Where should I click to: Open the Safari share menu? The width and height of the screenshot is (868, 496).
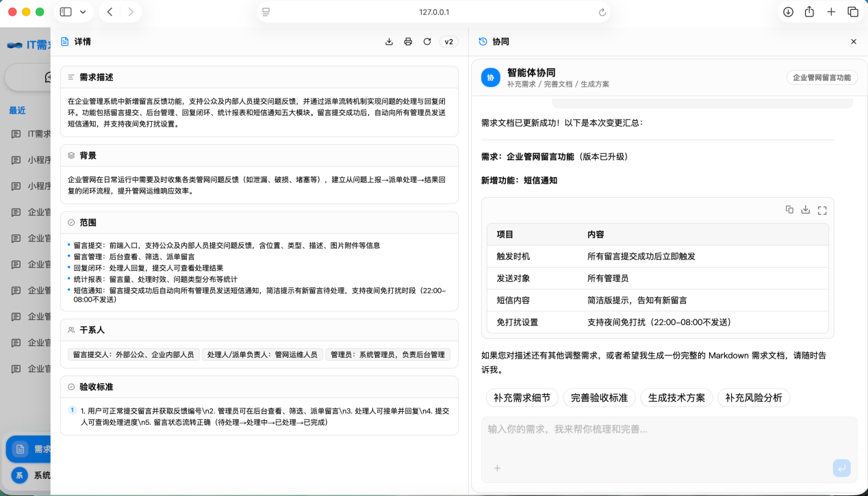point(809,12)
